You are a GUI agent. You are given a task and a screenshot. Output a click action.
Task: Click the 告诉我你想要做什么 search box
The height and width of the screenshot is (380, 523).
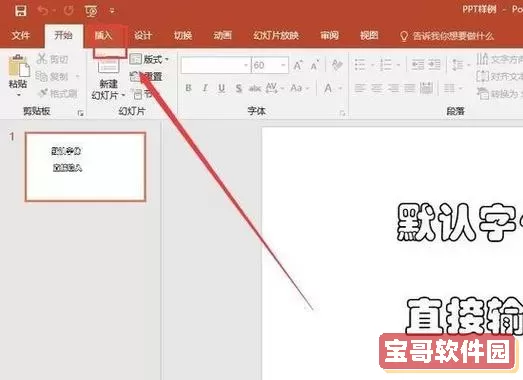(447, 36)
